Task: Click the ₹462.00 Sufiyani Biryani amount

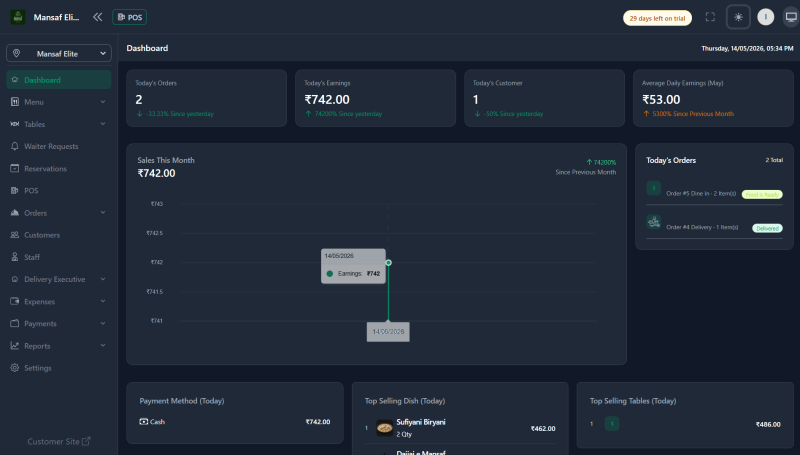Action: [x=543, y=428]
